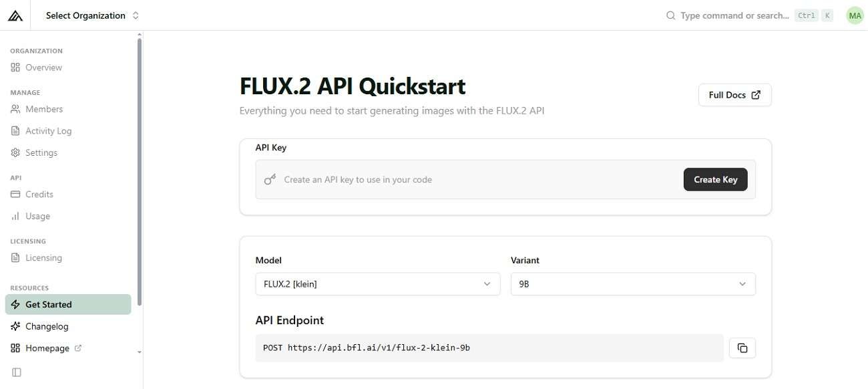Click the key icon in the API Key field

tap(269, 179)
